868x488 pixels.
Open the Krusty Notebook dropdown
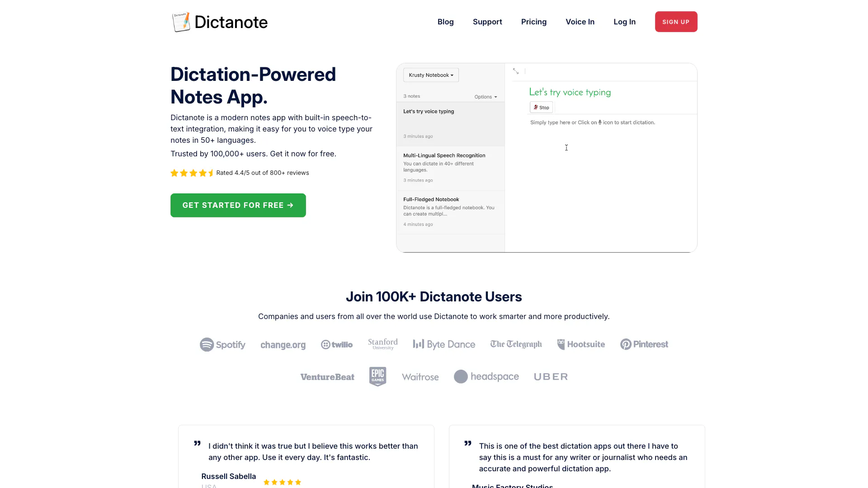pyautogui.click(x=431, y=75)
